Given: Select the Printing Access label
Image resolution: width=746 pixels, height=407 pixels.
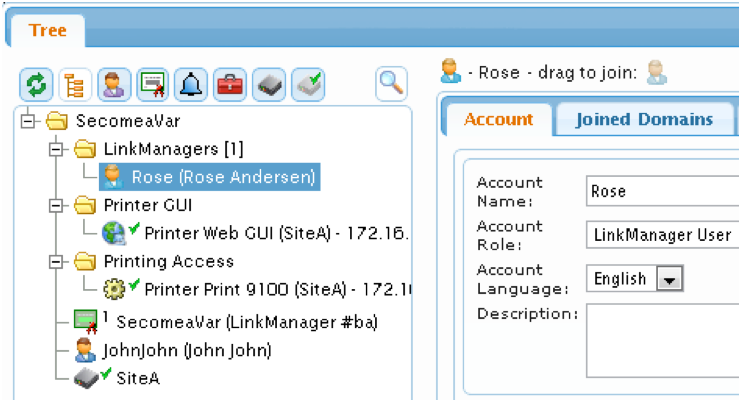Looking at the screenshot, I should click(169, 261).
